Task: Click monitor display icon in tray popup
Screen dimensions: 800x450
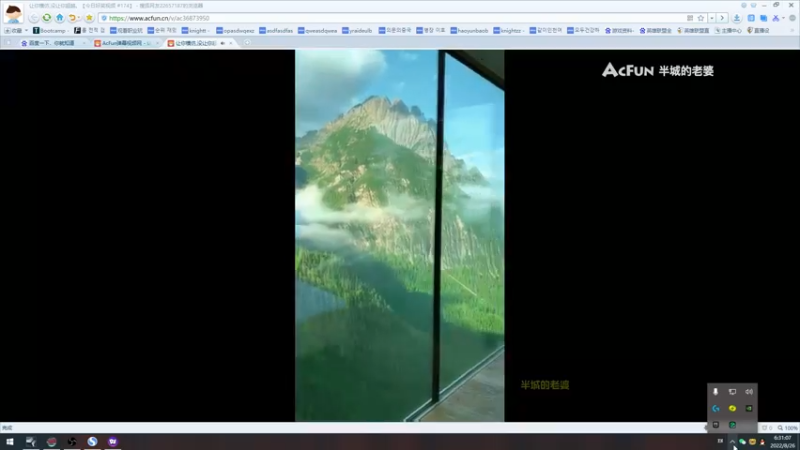Action: point(732,392)
